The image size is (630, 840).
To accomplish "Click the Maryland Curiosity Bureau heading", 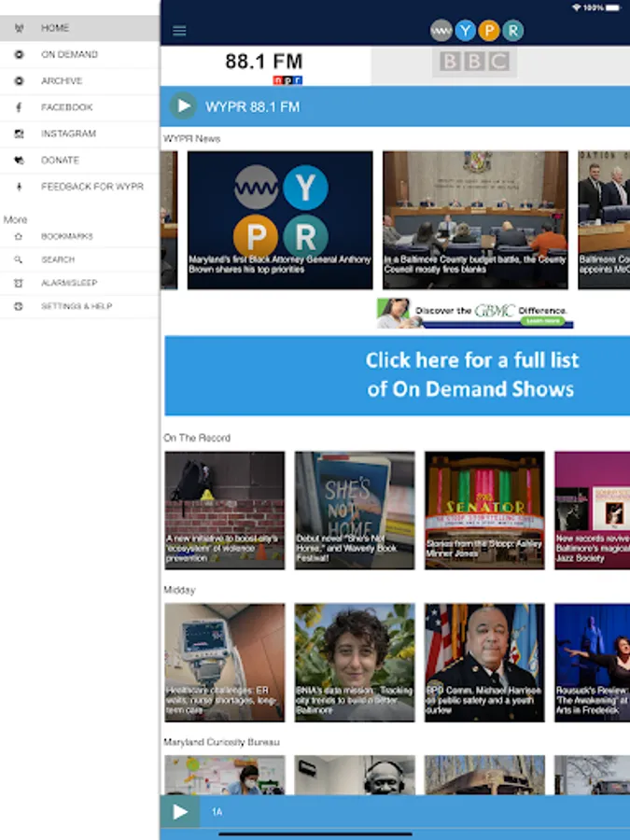I will pyautogui.click(x=221, y=742).
